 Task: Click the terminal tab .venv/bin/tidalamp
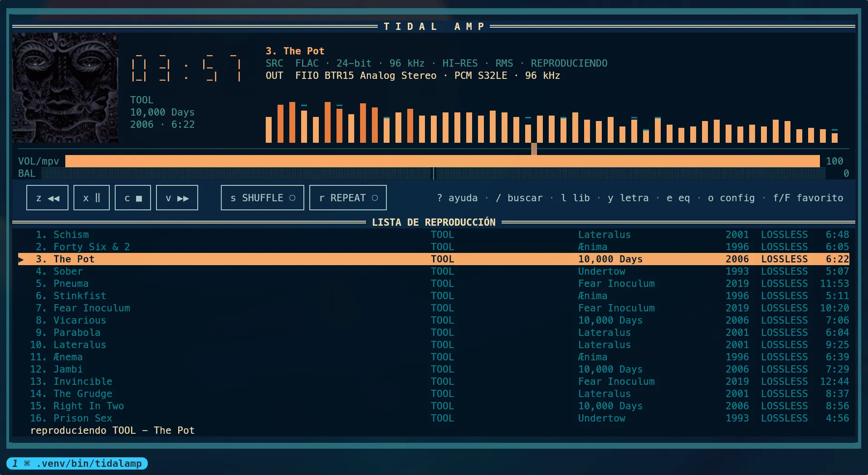coord(77,463)
